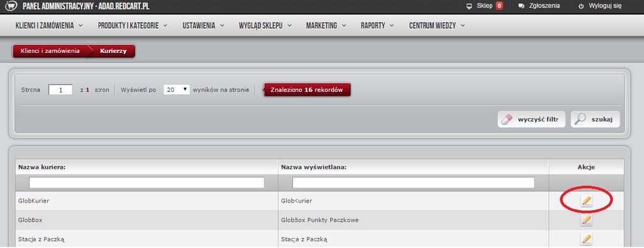Screen dimensions: 644x248
Task: Click the Akcje column header
Action: [x=586, y=167]
